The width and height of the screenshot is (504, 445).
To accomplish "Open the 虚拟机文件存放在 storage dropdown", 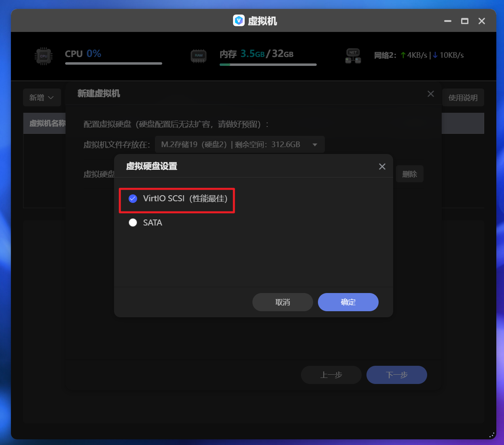I will 239,144.
